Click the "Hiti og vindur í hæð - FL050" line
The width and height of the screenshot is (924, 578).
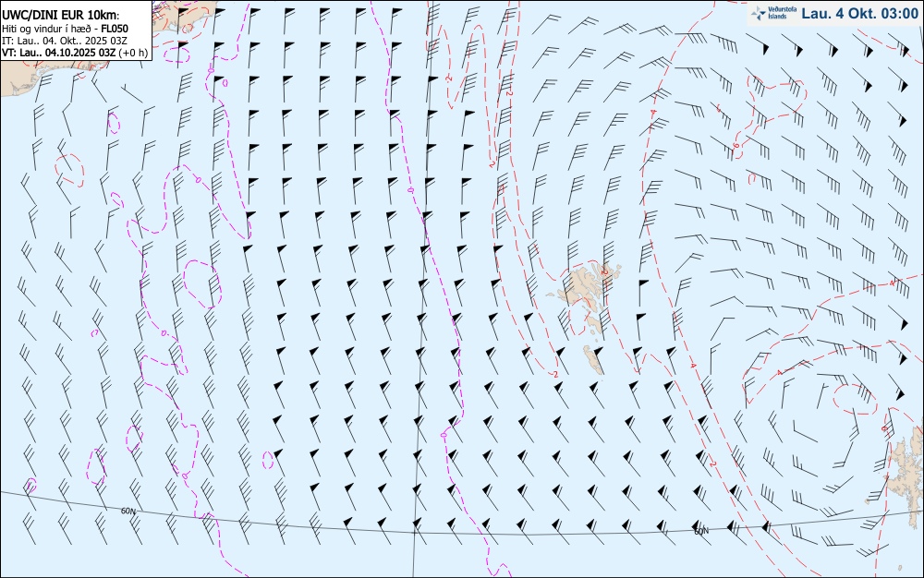(x=65, y=29)
